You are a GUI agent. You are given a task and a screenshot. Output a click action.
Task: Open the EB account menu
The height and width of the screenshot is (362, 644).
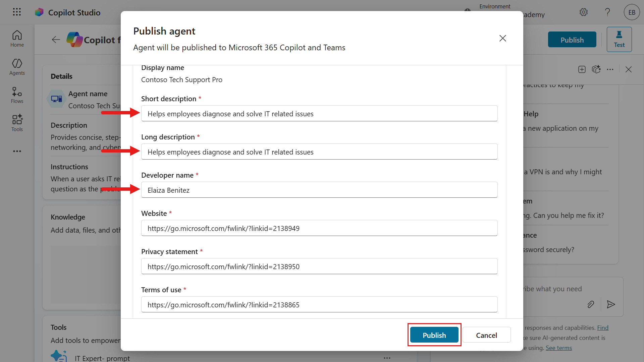coord(632,12)
